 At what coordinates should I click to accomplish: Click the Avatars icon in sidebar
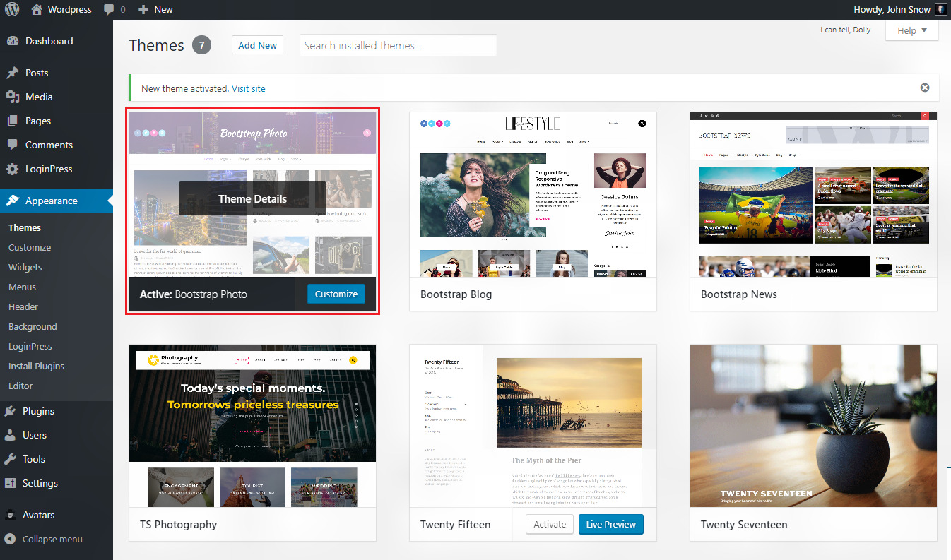coord(11,515)
